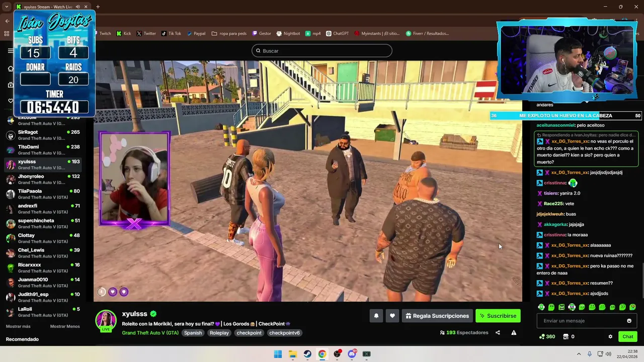Share the stream via share icon

point(498,332)
